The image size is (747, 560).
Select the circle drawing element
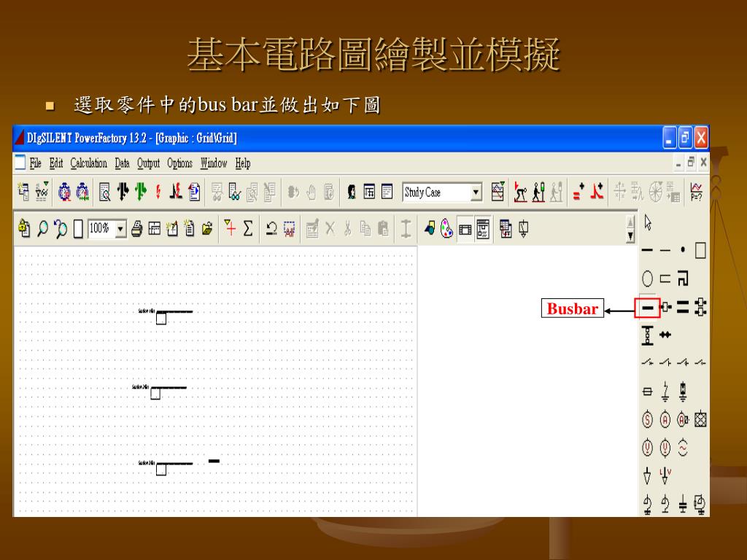(x=648, y=279)
